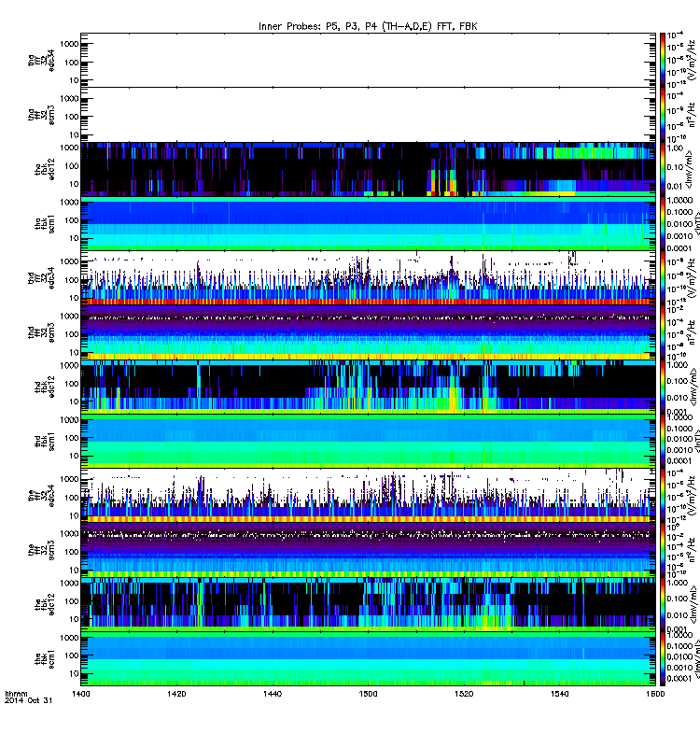Click the tha fbk scm1 panel label

pos(45,224)
